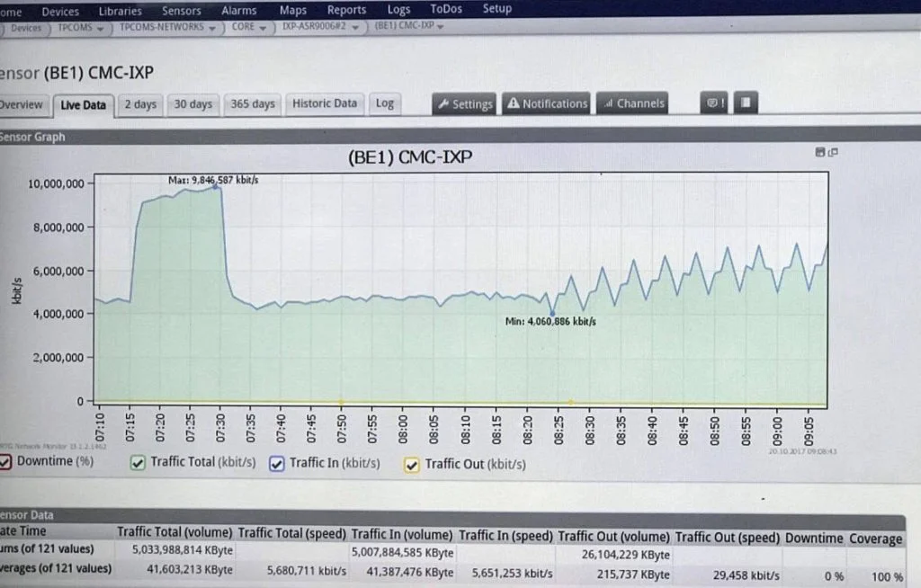Open the Alarms menu

238,10
